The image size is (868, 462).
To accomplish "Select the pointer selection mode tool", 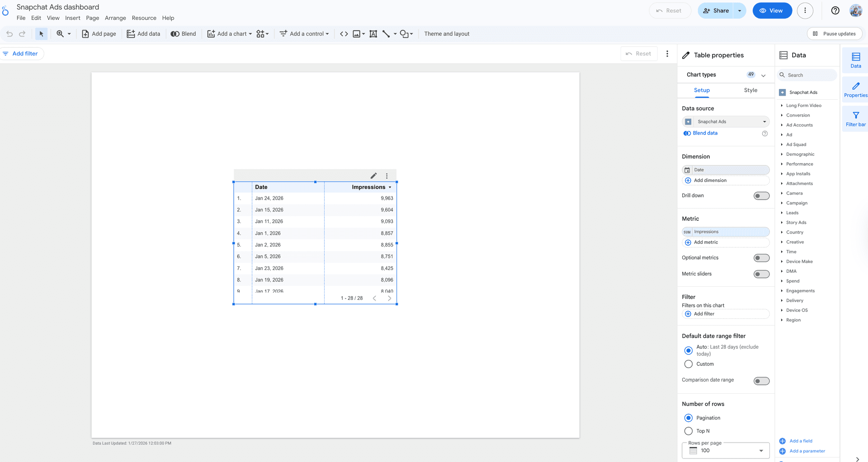I will point(41,34).
